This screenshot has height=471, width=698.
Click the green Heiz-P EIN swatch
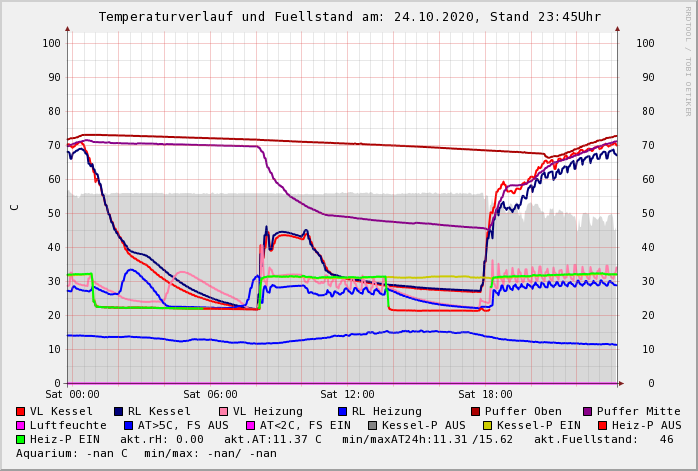pos(21,440)
